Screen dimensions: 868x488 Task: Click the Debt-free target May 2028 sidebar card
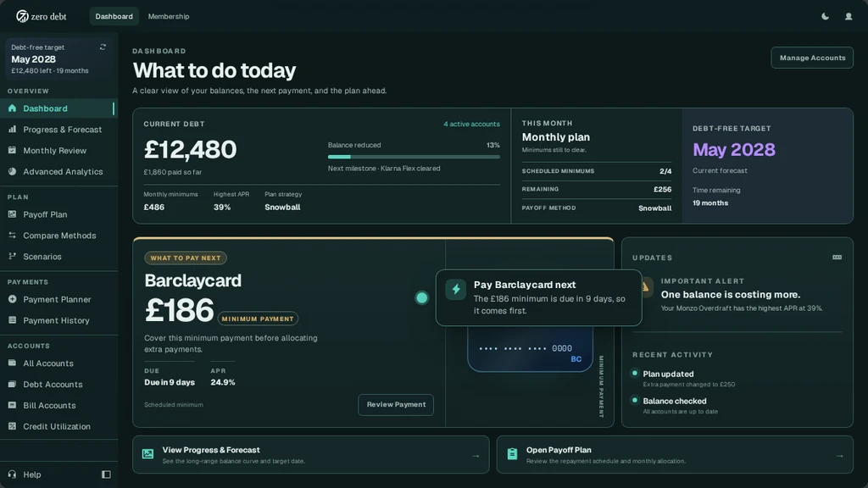(58, 58)
